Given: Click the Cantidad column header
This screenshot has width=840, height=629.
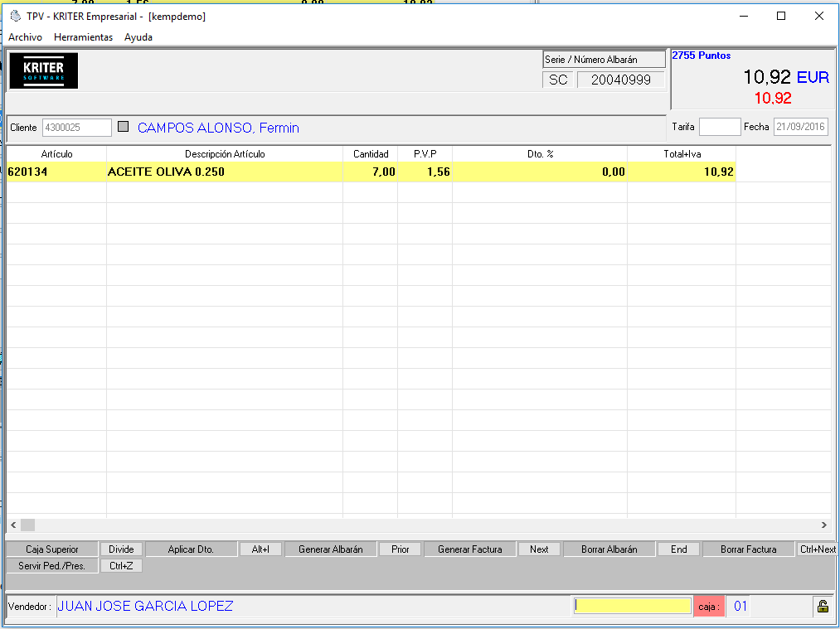Looking at the screenshot, I should coord(370,154).
